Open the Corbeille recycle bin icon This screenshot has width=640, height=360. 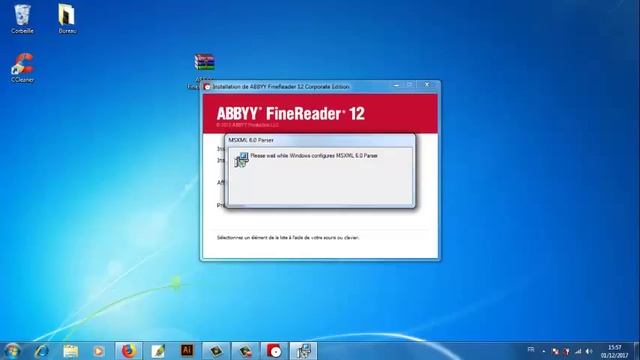click(x=22, y=18)
